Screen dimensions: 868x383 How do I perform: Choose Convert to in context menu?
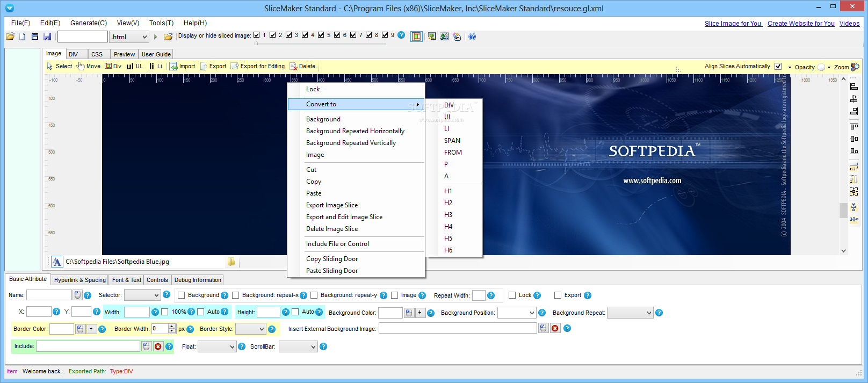tap(356, 104)
